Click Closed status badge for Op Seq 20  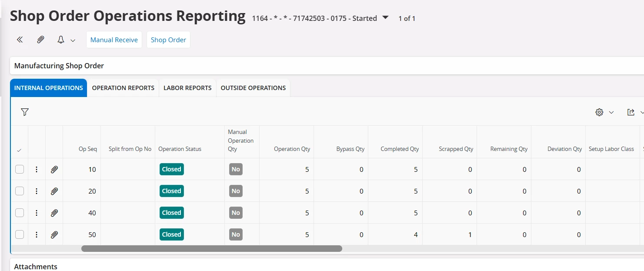coord(171,191)
